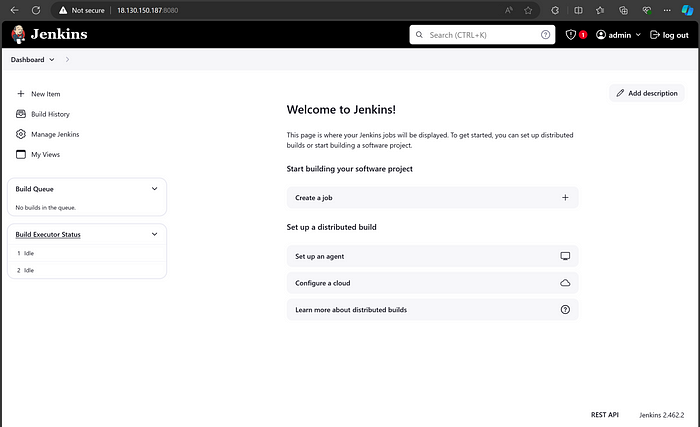Viewport: 700px width, 427px height.
Task: Click the My Views window icon
Action: [x=21, y=155]
